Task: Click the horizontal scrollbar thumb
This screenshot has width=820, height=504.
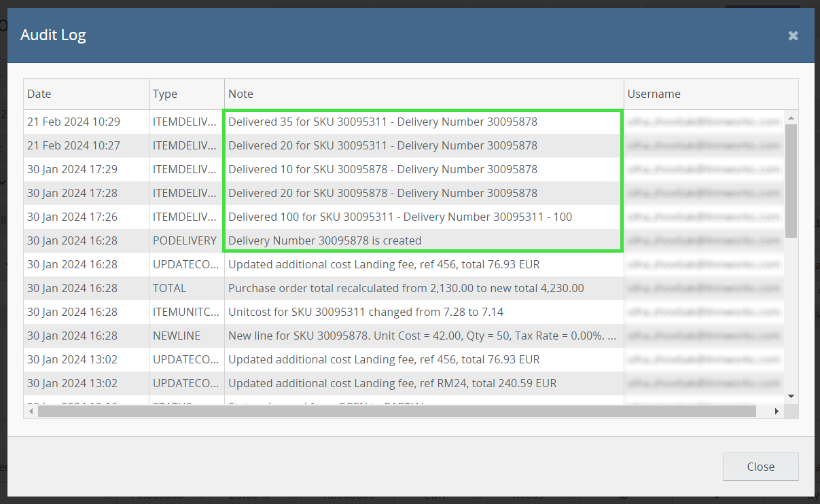Action: pos(397,411)
